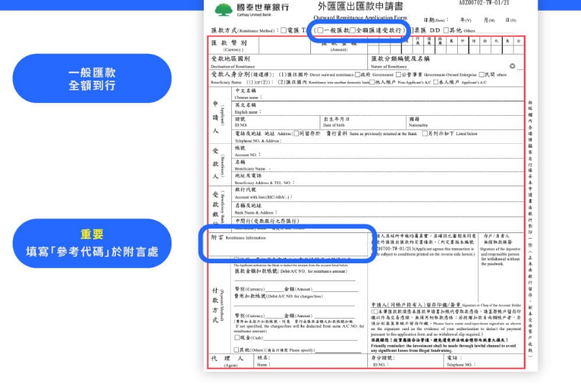Click the 附言 Remittance Information field
The width and height of the screenshot is (581, 392).
[x=288, y=244]
